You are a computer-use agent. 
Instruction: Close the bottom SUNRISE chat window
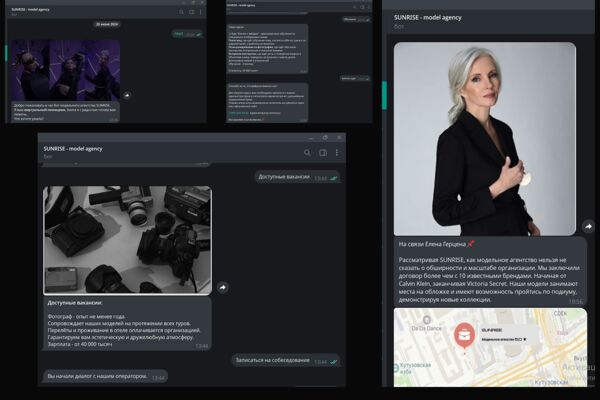[x=339, y=137]
